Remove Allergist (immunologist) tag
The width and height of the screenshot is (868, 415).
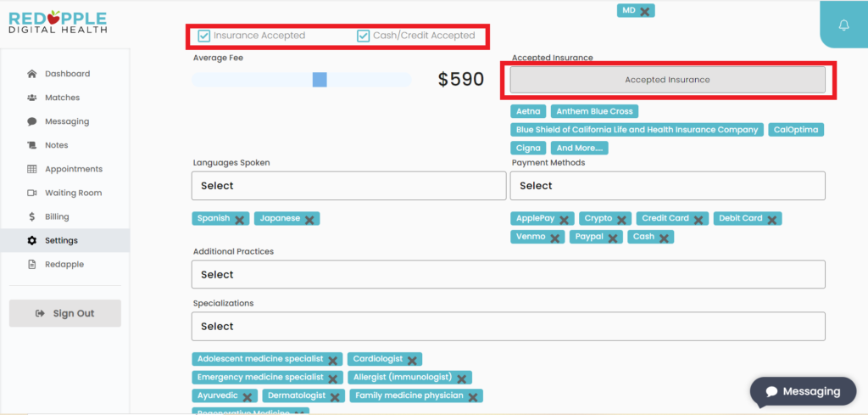point(462,379)
